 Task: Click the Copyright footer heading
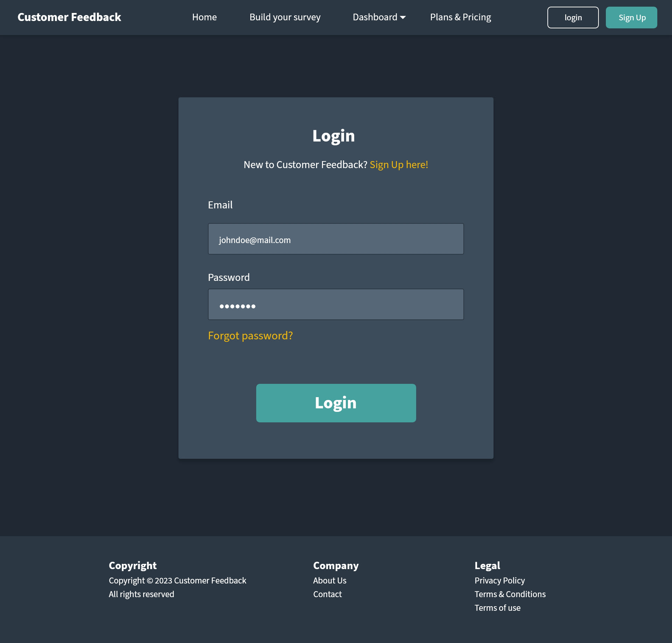click(x=133, y=566)
